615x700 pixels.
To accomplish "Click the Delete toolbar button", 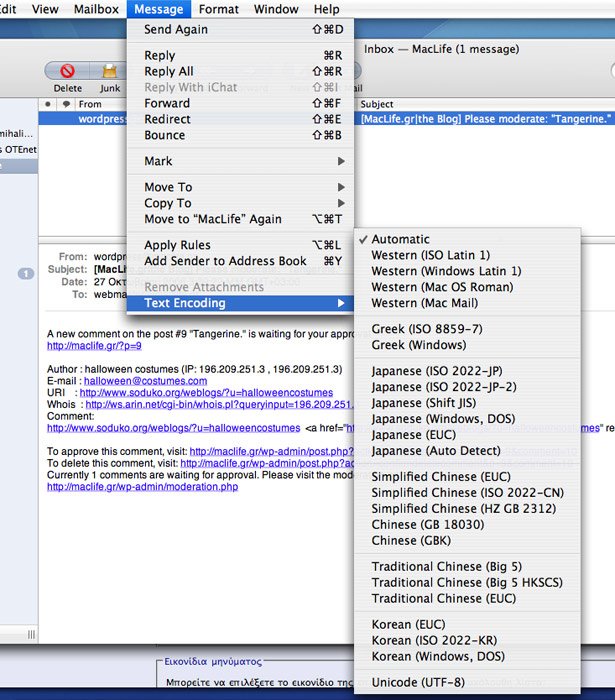I will click(68, 73).
